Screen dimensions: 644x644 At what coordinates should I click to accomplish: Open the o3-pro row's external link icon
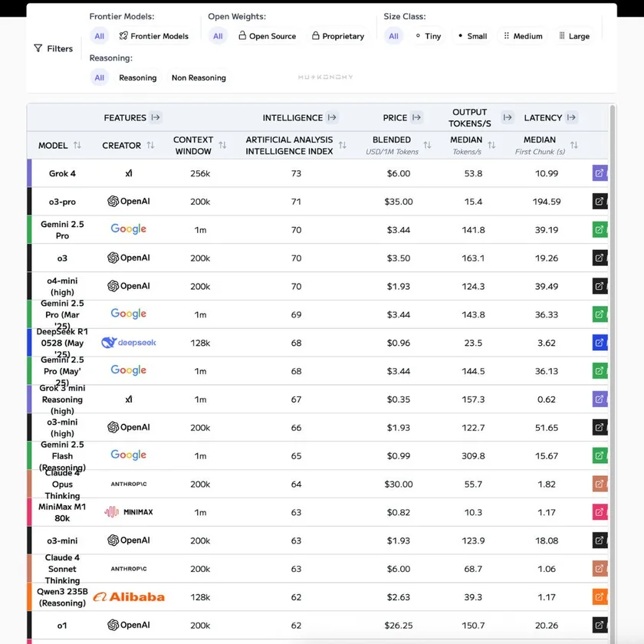[600, 202]
